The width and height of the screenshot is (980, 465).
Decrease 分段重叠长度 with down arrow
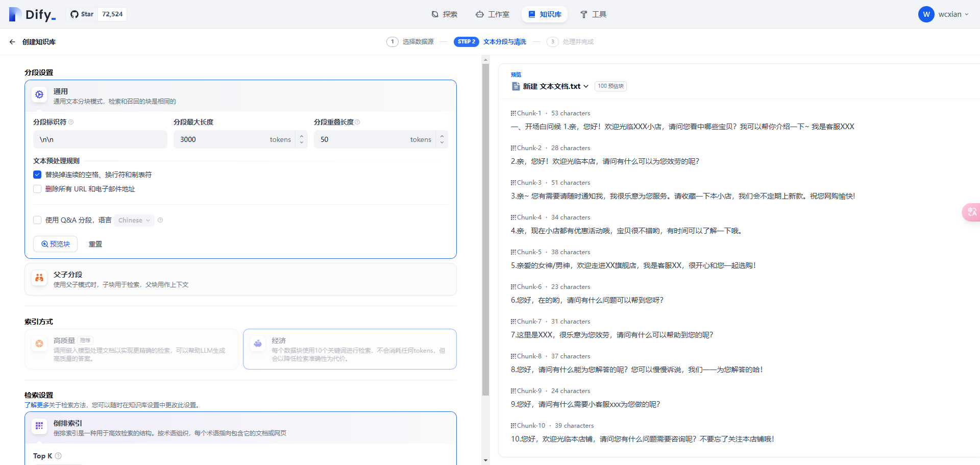tap(442, 143)
